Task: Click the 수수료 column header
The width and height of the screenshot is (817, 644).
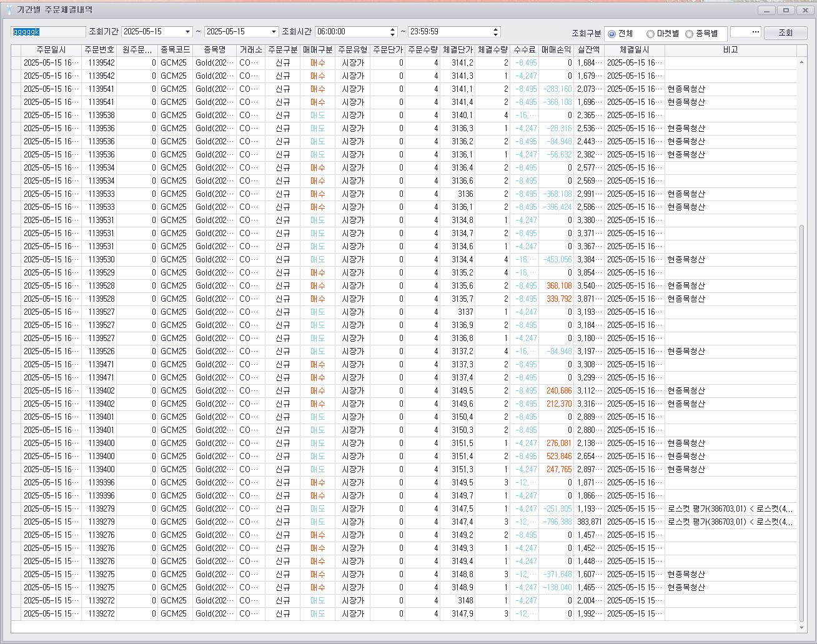Action: point(525,50)
